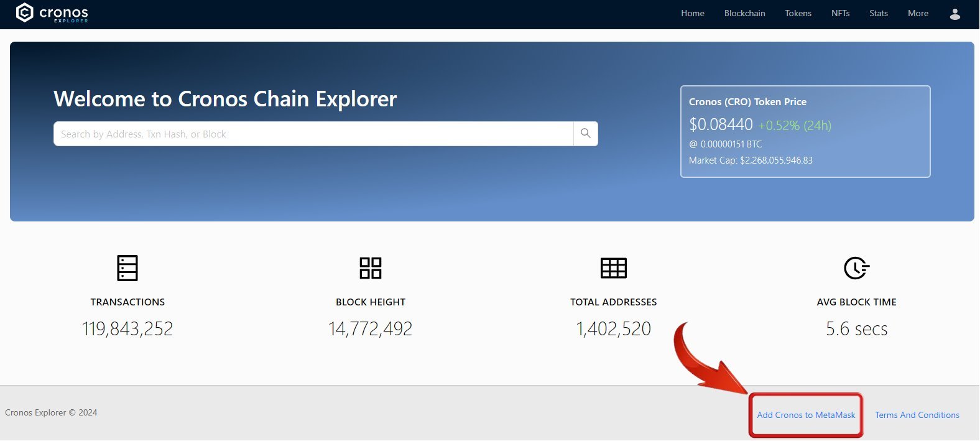Click the +0.52% (24h) price change

(x=795, y=126)
